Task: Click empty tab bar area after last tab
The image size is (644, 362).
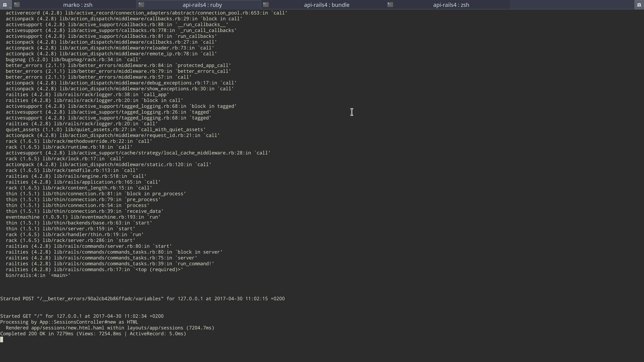Action: tap(572, 5)
